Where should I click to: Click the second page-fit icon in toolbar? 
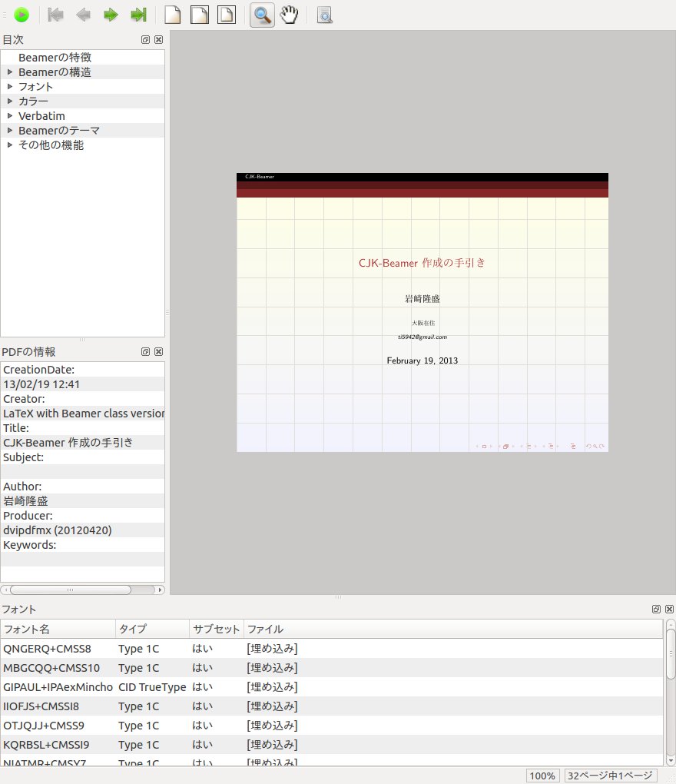pos(200,15)
